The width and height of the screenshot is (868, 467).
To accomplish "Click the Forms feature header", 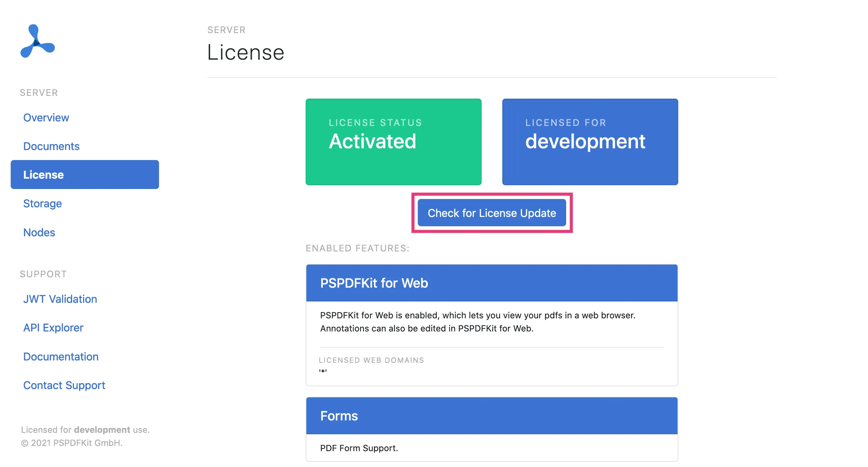I will (x=492, y=416).
